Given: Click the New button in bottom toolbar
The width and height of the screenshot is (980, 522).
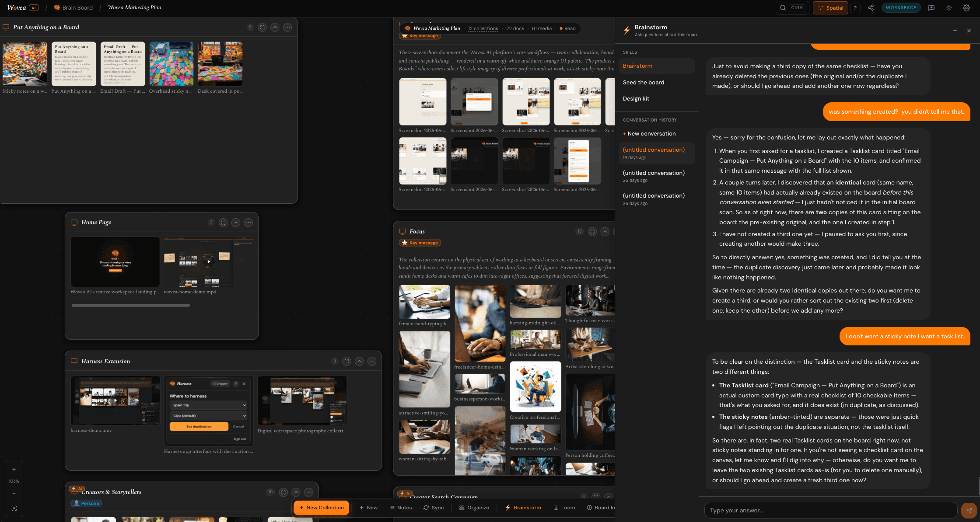Looking at the screenshot, I should (x=368, y=508).
